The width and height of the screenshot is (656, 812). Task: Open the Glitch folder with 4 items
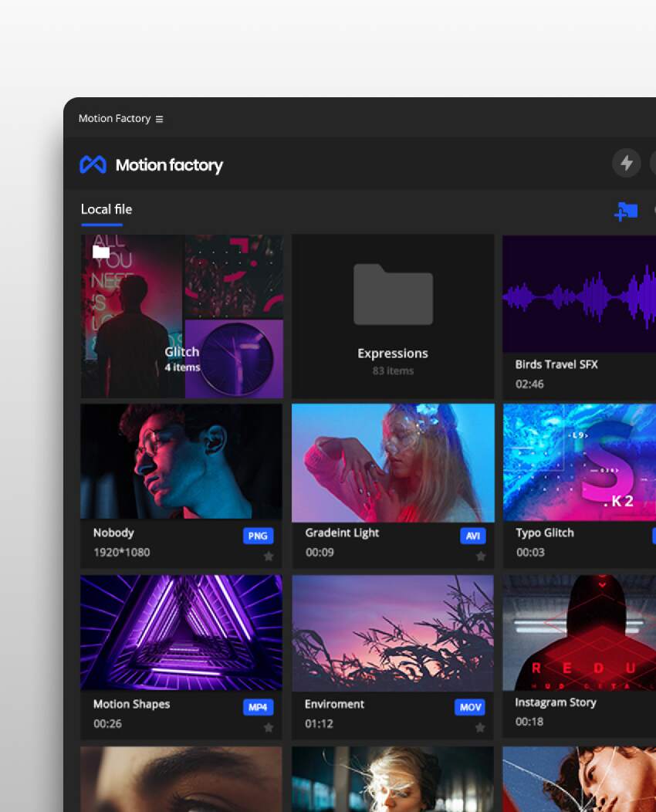pyautogui.click(x=181, y=316)
